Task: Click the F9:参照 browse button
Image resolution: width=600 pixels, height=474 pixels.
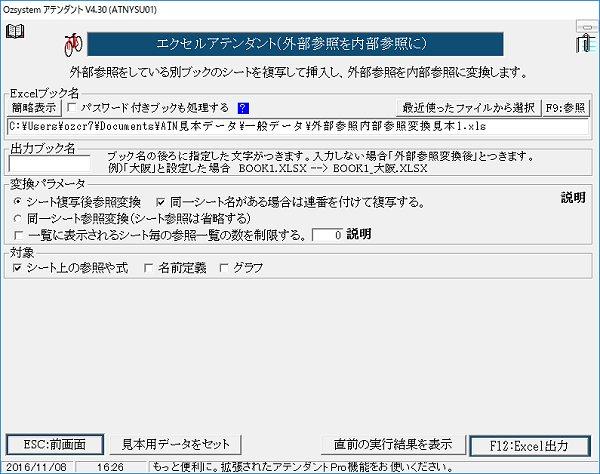Action: pyautogui.click(x=567, y=108)
